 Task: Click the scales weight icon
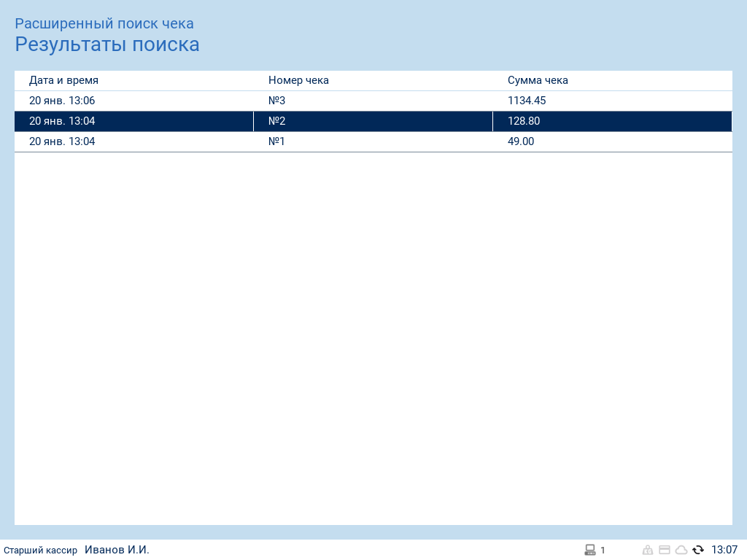click(x=647, y=550)
